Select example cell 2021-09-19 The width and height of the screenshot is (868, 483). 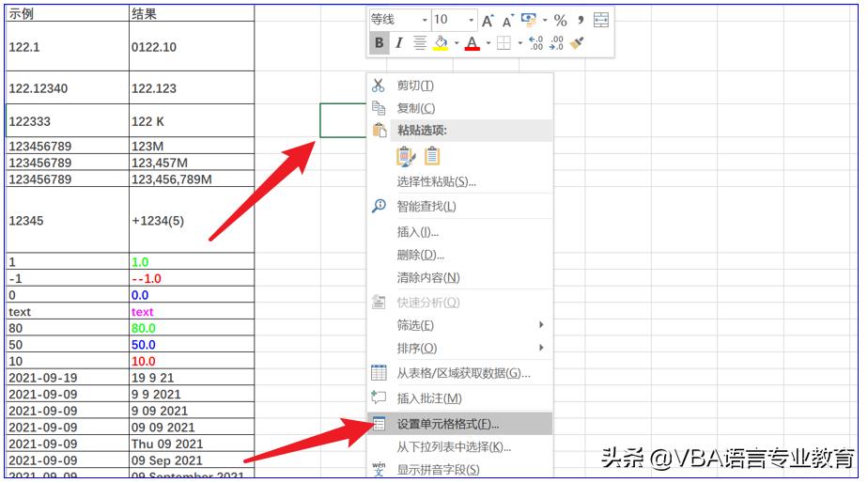pos(68,378)
